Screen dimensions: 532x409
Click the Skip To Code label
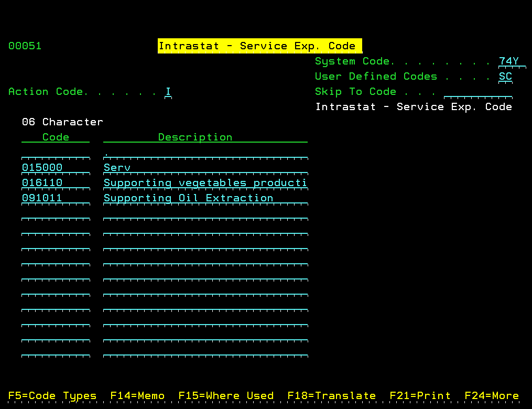pos(355,92)
